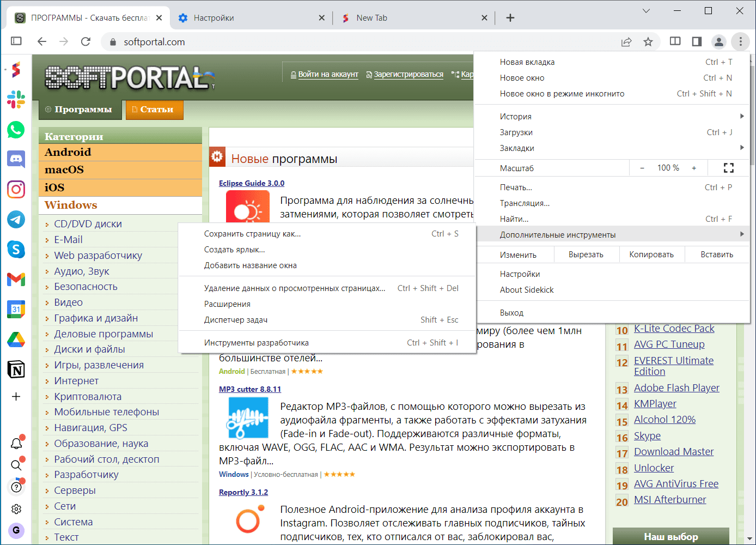
Task: Open Инструменты разработчика
Action: pyautogui.click(x=327, y=343)
